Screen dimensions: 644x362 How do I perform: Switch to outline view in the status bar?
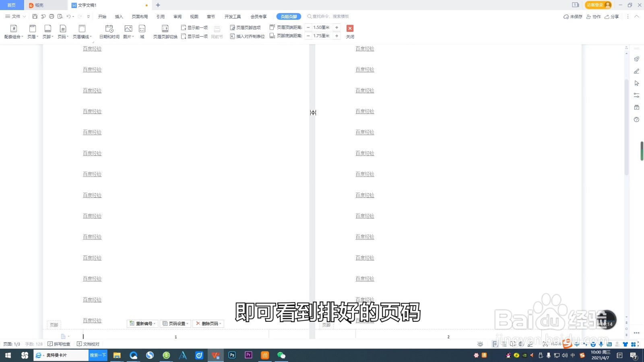pyautogui.click(x=504, y=344)
